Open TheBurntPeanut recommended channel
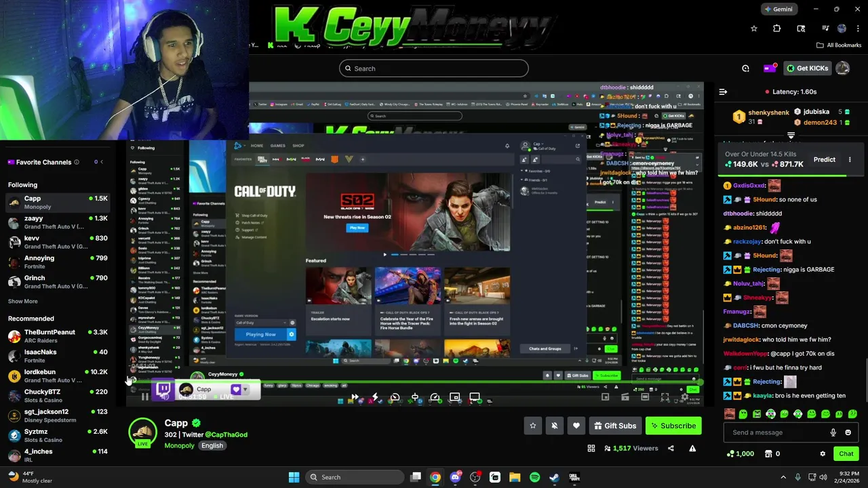The image size is (868, 488). (x=58, y=335)
